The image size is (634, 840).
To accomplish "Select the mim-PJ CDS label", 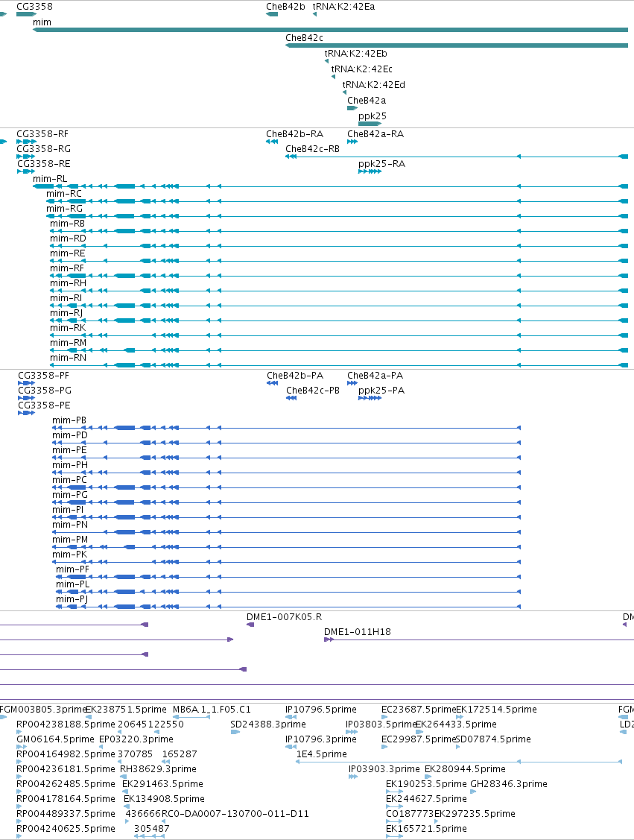I will 72,599.
